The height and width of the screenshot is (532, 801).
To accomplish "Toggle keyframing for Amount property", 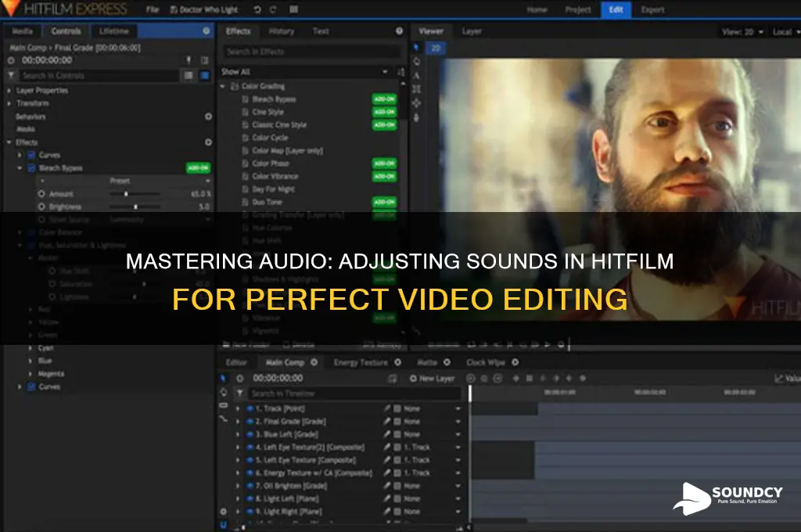I will coord(41,194).
